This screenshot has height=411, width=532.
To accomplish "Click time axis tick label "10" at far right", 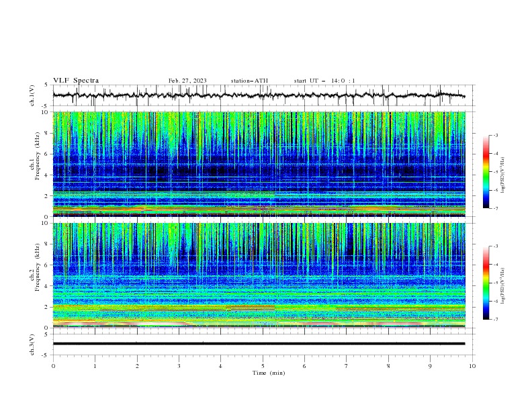I will point(472,366).
